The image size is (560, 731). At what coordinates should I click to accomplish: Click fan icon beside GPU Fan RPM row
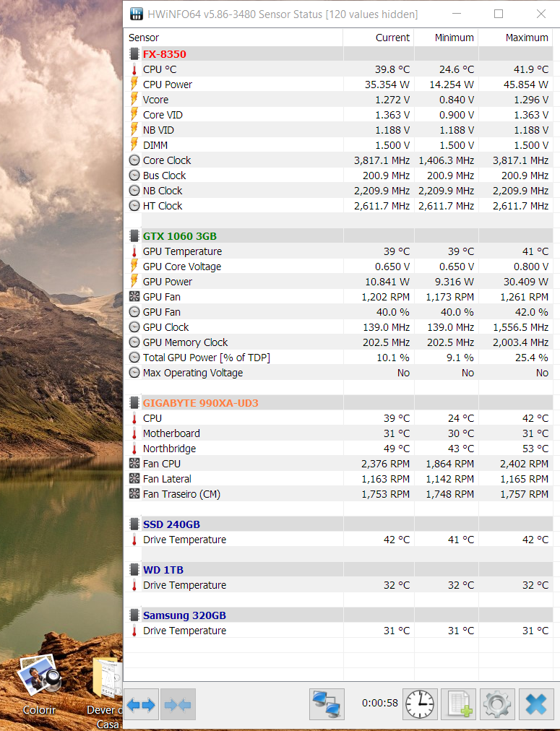pos(134,296)
